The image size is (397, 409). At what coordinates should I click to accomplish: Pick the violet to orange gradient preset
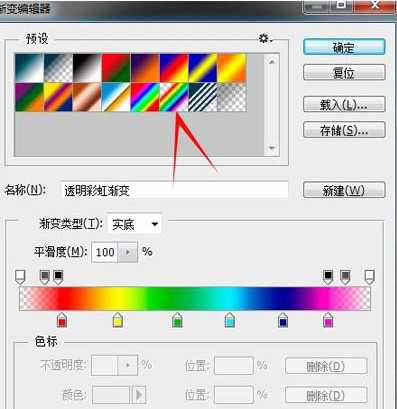(145, 68)
